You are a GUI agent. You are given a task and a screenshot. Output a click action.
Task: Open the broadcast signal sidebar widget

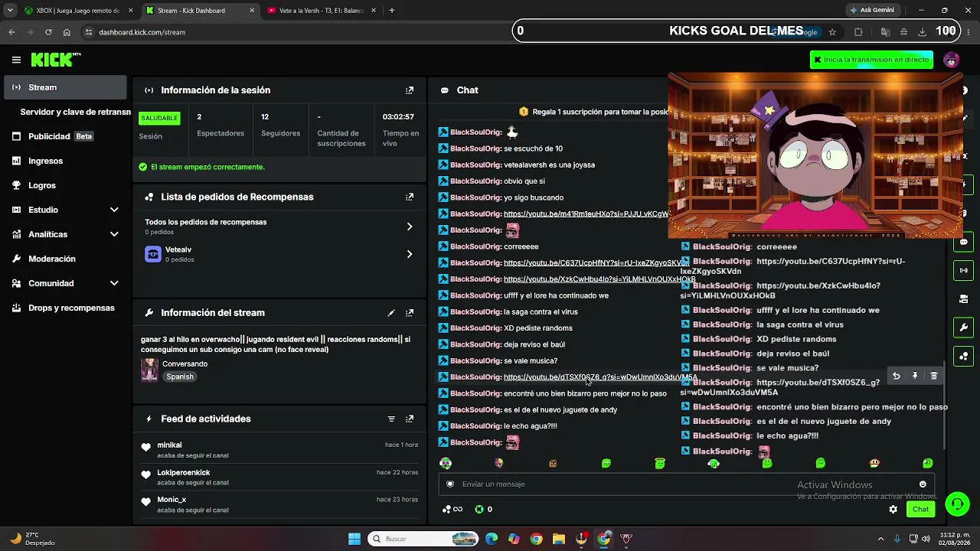[x=963, y=270]
